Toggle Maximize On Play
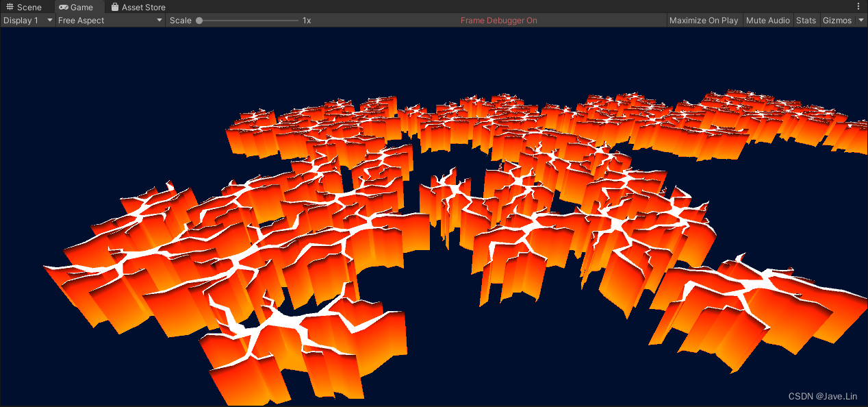Screen dimensions: 868x407 [x=704, y=21]
